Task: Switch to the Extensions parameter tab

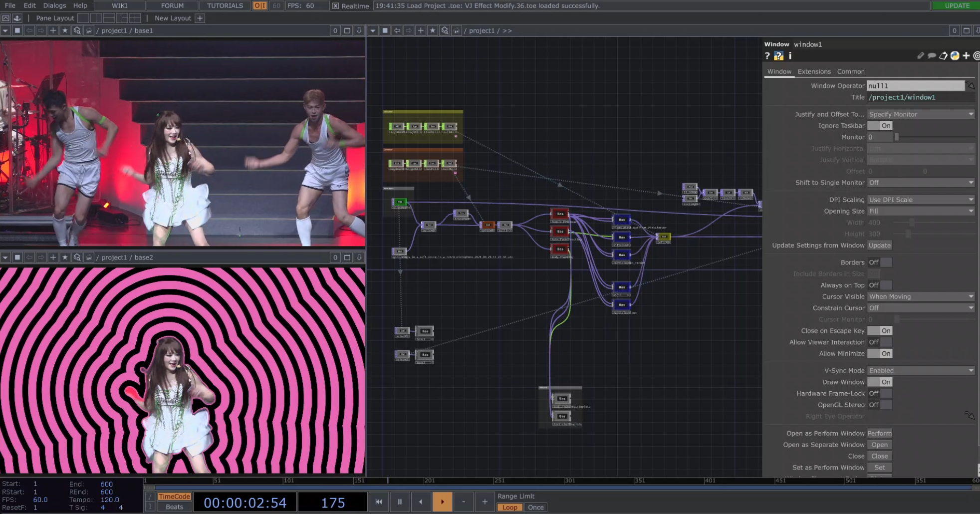Action: click(814, 71)
